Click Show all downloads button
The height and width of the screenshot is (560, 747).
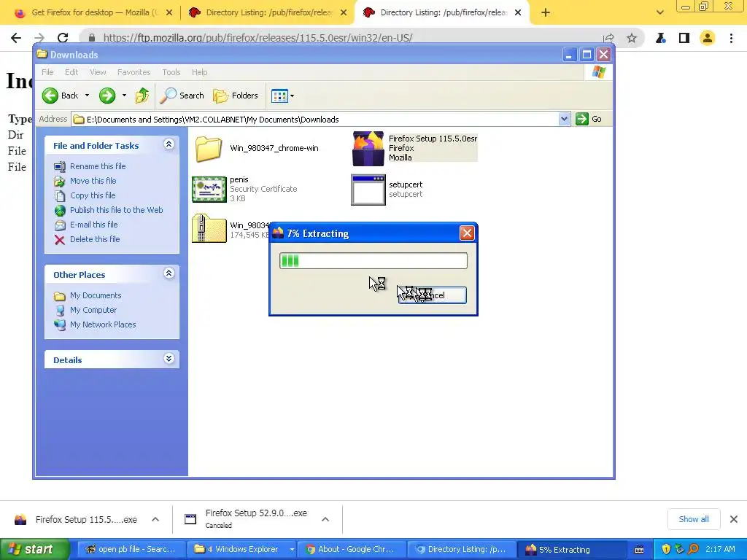tap(694, 519)
